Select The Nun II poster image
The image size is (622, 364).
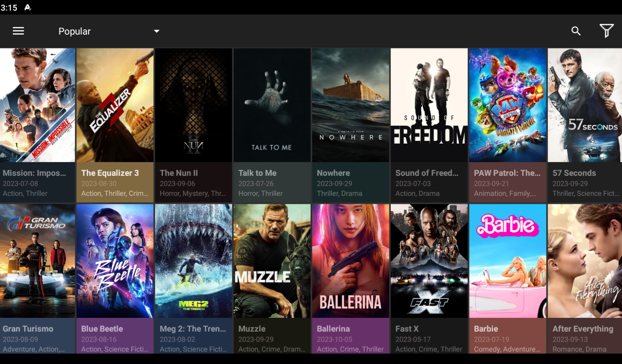[193, 105]
